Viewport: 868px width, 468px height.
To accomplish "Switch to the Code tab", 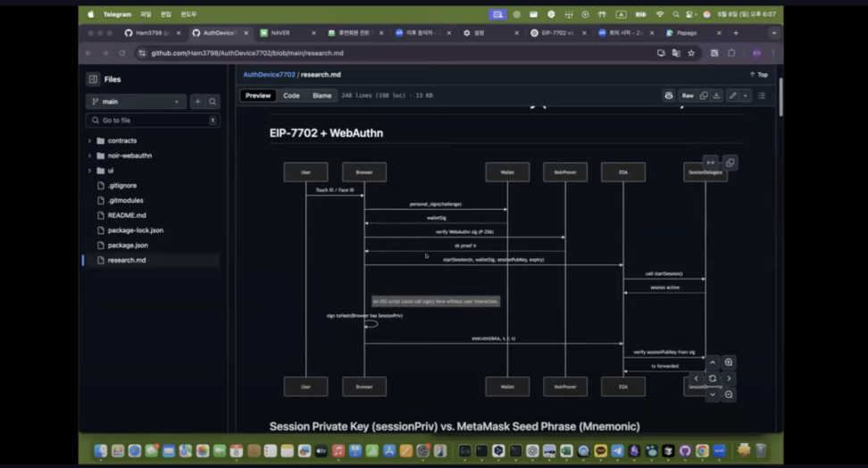I will 291,96.
